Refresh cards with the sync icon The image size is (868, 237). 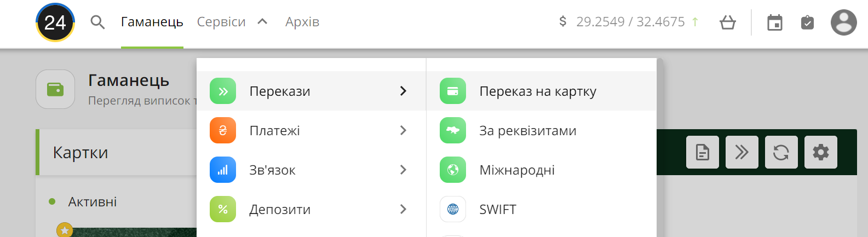pos(781,152)
